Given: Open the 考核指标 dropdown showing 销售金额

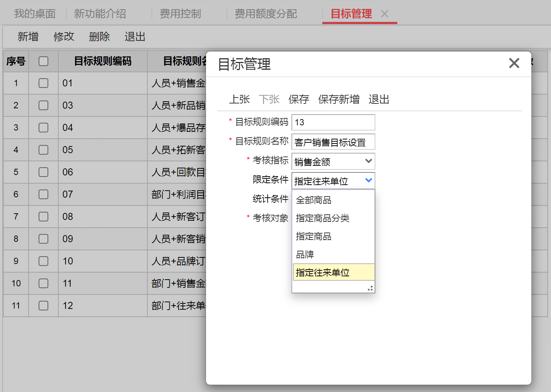Looking at the screenshot, I should pyautogui.click(x=333, y=161).
